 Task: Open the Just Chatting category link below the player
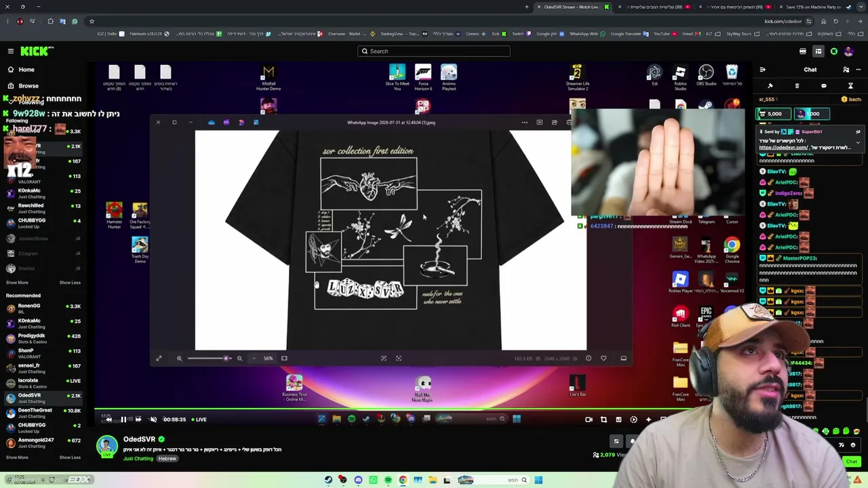point(138,458)
